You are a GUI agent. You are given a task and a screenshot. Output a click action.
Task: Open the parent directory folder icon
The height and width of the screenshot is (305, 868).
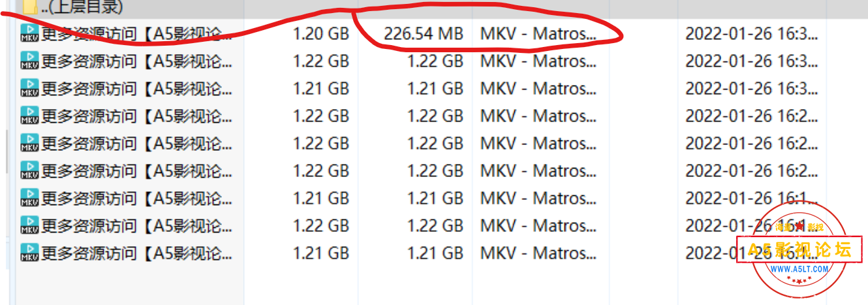pos(29,7)
